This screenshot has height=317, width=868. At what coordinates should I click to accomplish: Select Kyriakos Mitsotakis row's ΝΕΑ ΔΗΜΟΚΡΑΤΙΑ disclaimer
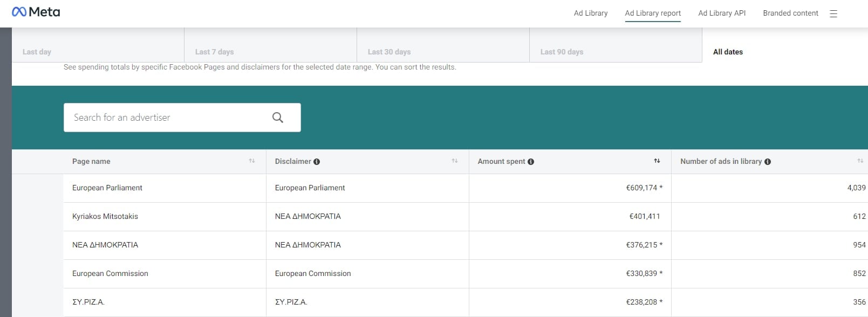[x=308, y=216]
